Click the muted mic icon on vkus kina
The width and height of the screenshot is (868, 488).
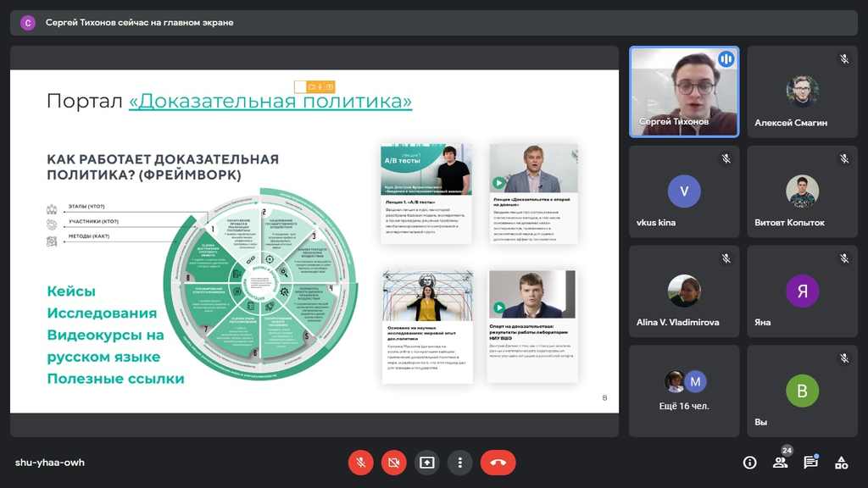[726, 158]
